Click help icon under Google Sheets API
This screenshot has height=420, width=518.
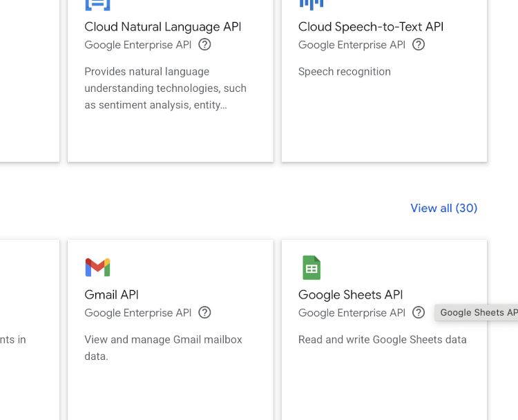coord(419,312)
